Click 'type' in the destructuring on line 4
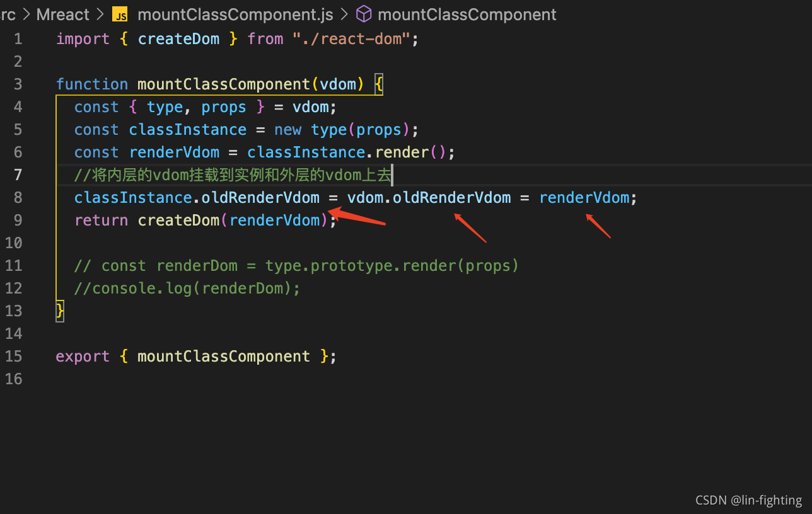812x514 pixels. (165, 107)
